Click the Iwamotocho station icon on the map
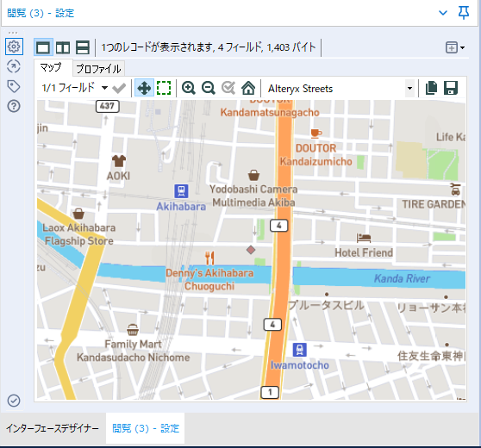Viewport: 481px width, 448px height. point(299,350)
